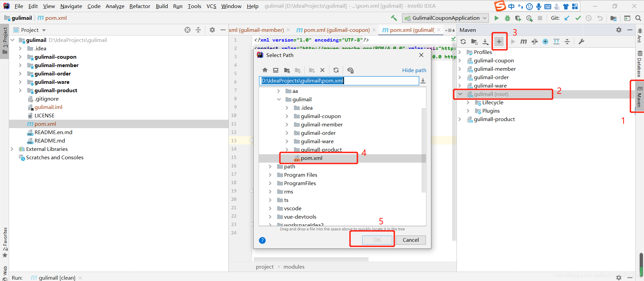This screenshot has width=644, height=281.
Task: Go to Desktop directory icon in dialog
Action: coord(276,70)
